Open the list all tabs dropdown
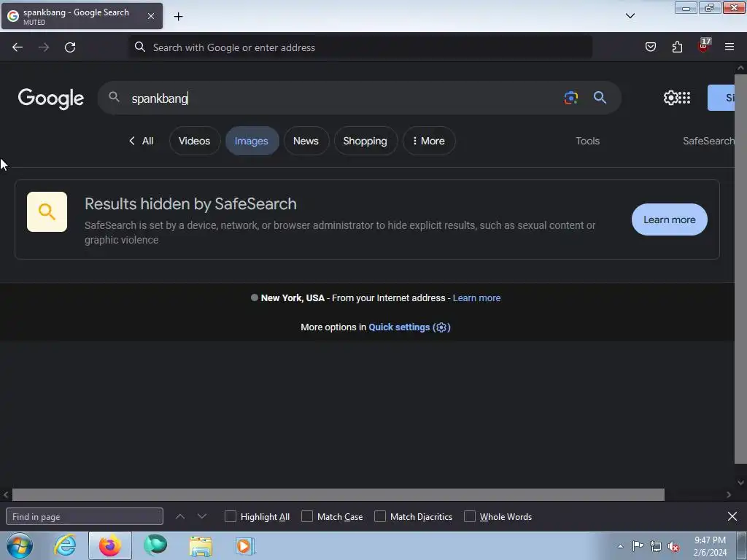 coord(630,16)
